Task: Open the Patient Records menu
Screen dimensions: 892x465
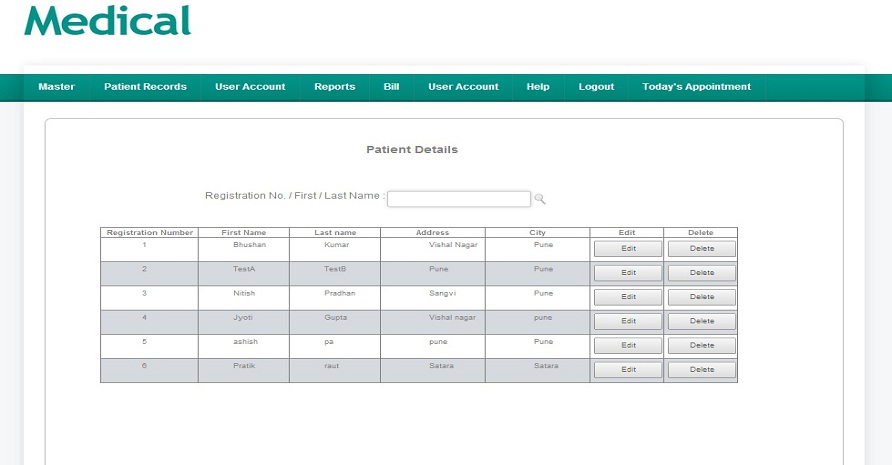Action: click(145, 87)
